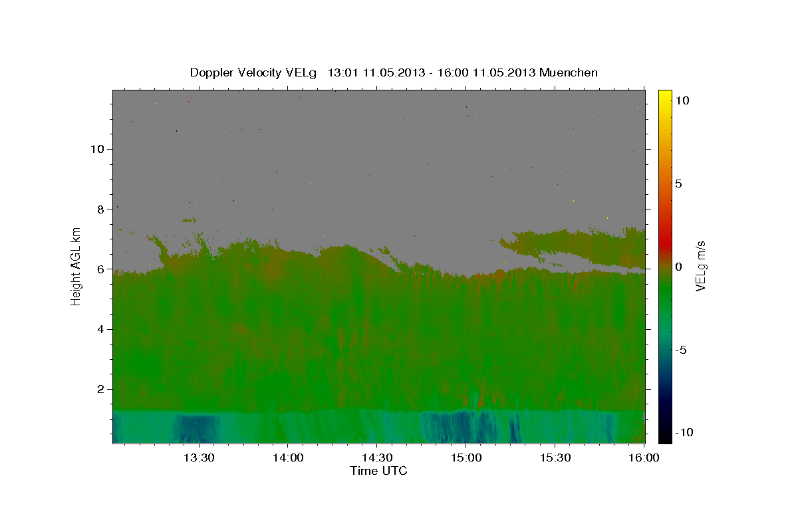Viewport: 798px width, 532px height.
Task: Click the 13:30 time tick label
Action: coord(198,458)
